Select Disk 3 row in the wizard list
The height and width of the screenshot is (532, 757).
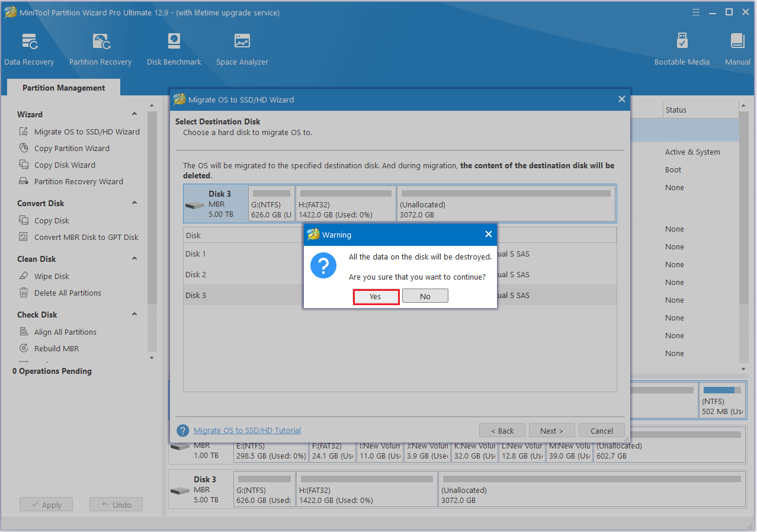point(400,295)
